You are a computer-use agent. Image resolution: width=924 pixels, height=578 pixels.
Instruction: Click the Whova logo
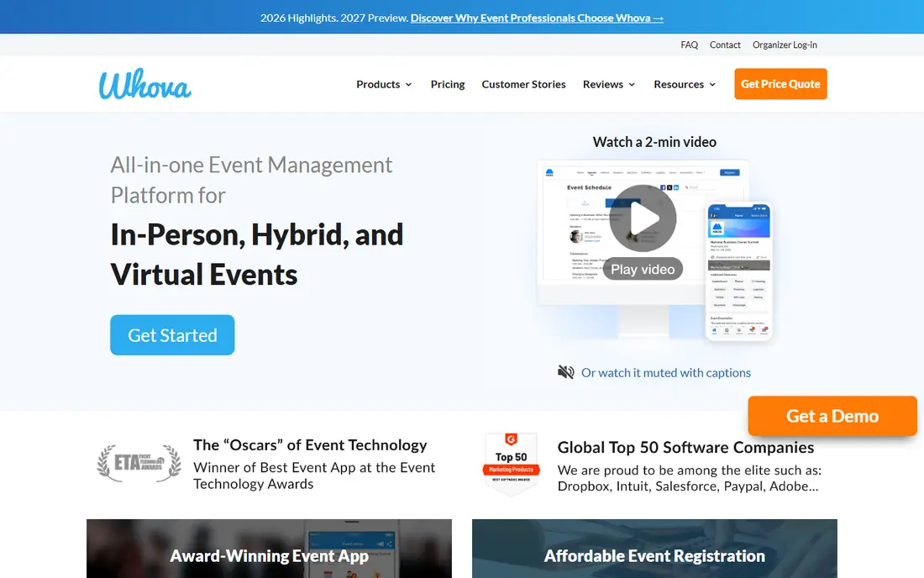tap(145, 84)
